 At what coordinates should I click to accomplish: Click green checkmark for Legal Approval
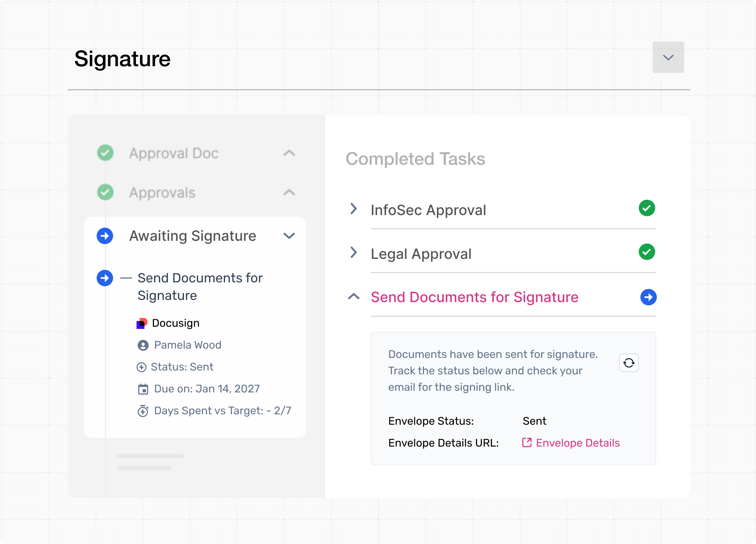click(x=647, y=252)
